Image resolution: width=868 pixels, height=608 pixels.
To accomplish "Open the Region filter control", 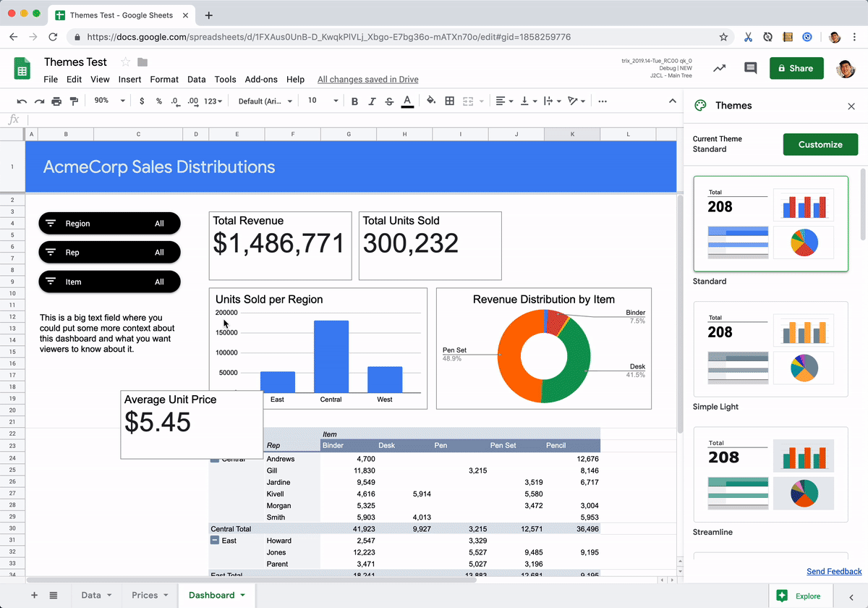I will click(109, 223).
